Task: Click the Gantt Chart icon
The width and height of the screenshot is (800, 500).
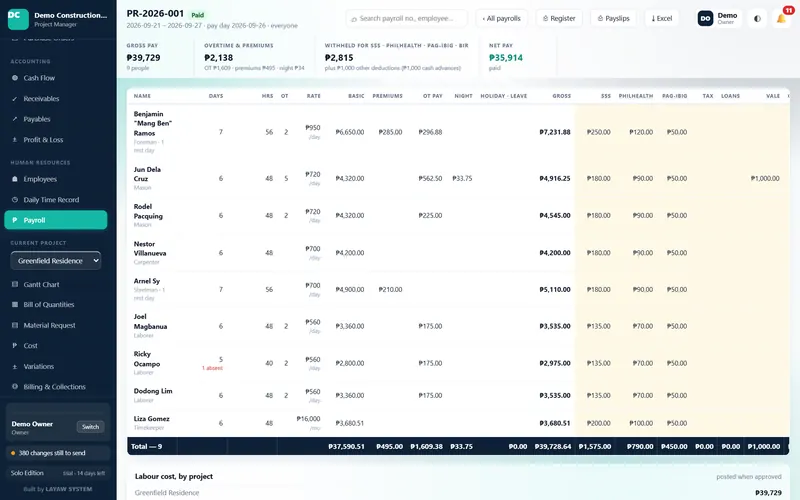Action: 15,284
